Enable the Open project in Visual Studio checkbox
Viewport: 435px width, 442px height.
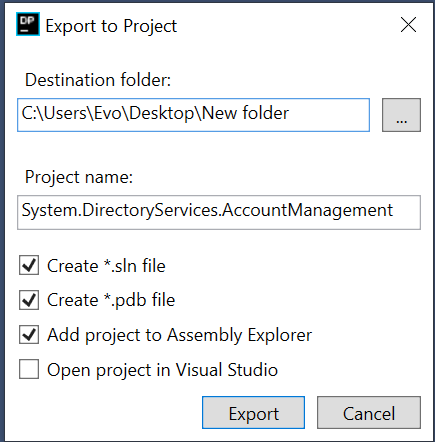tap(29, 369)
